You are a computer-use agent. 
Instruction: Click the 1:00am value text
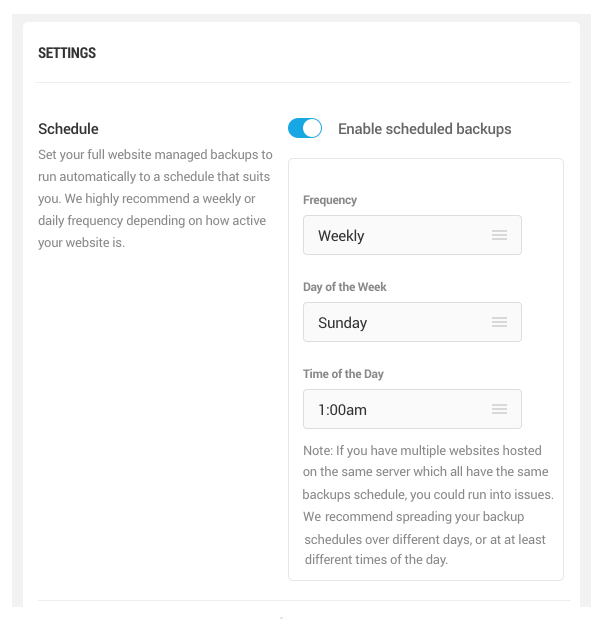(x=342, y=410)
